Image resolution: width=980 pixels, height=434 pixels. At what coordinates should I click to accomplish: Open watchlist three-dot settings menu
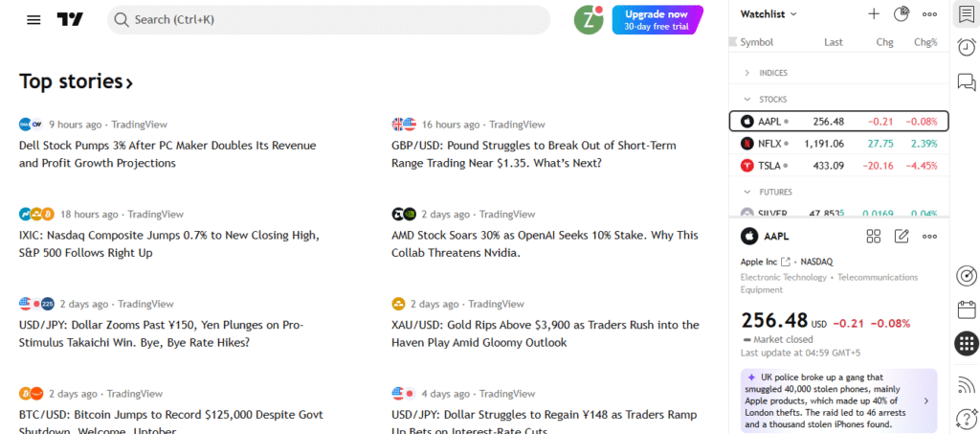929,13
